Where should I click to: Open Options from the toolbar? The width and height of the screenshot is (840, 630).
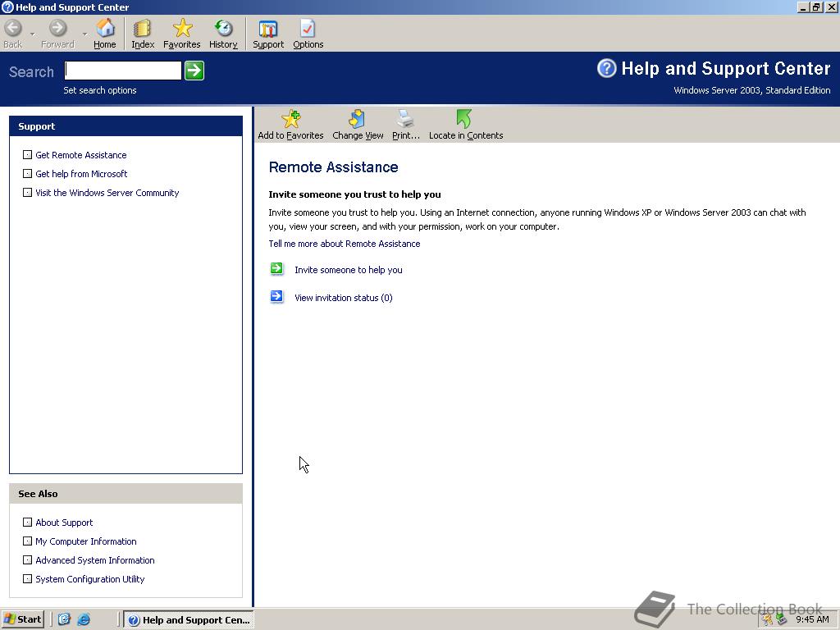coord(308,33)
